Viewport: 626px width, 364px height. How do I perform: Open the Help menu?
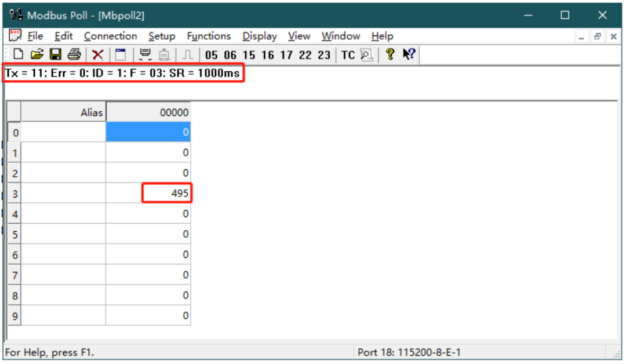coord(382,37)
